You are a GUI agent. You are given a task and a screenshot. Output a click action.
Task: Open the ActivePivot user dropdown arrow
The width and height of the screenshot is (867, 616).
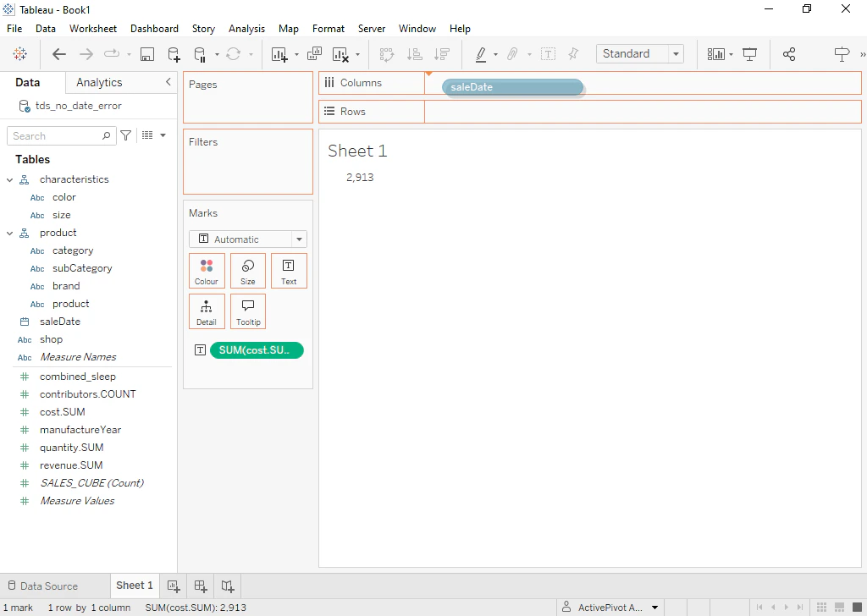pyautogui.click(x=654, y=608)
